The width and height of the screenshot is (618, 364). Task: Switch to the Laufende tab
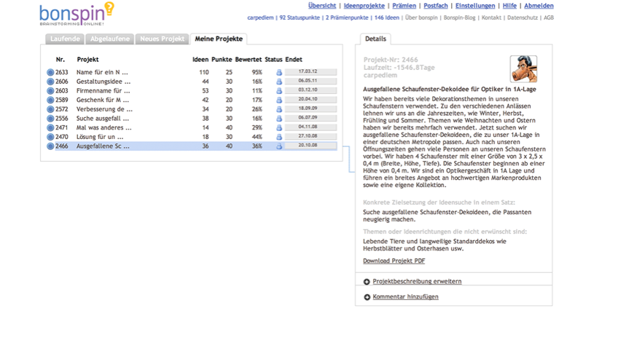click(66, 39)
